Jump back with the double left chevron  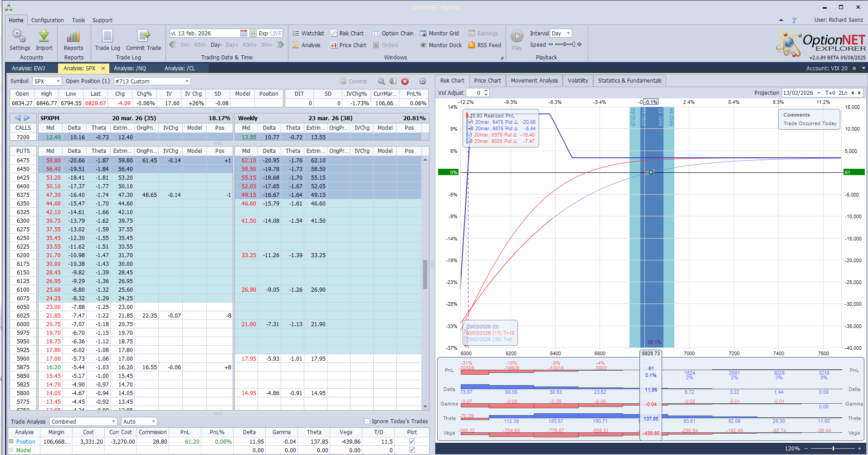tap(173, 44)
